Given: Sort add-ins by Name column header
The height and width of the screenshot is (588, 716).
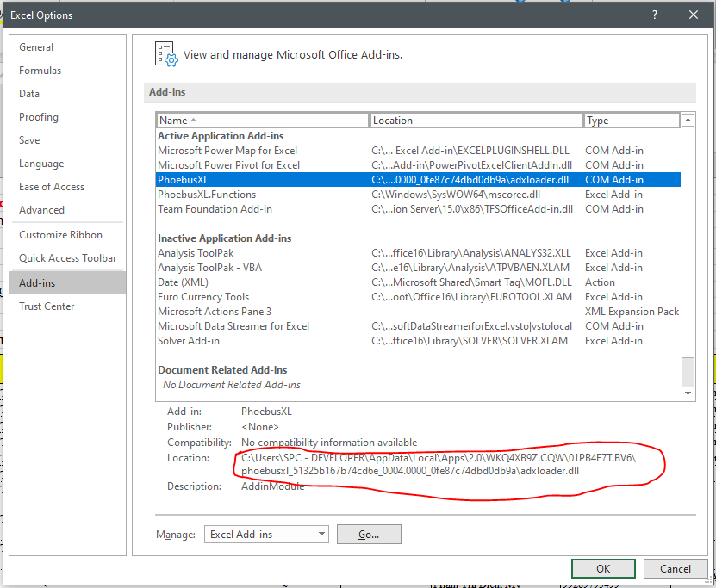Looking at the screenshot, I should (x=262, y=121).
